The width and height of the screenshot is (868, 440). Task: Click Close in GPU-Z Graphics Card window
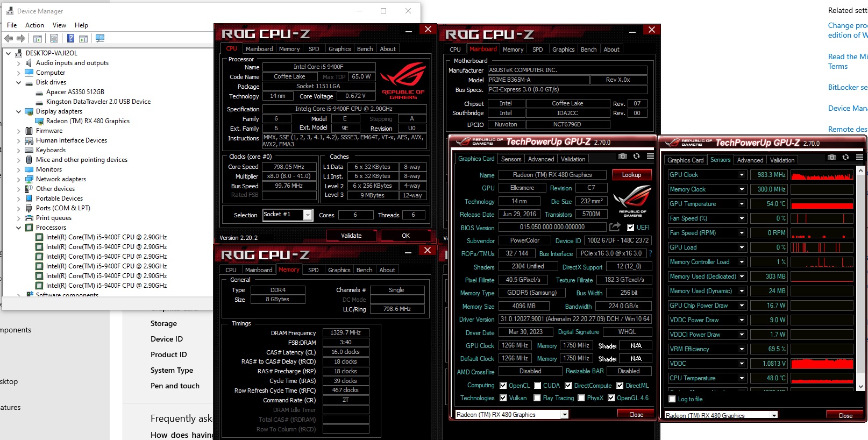[x=636, y=415]
